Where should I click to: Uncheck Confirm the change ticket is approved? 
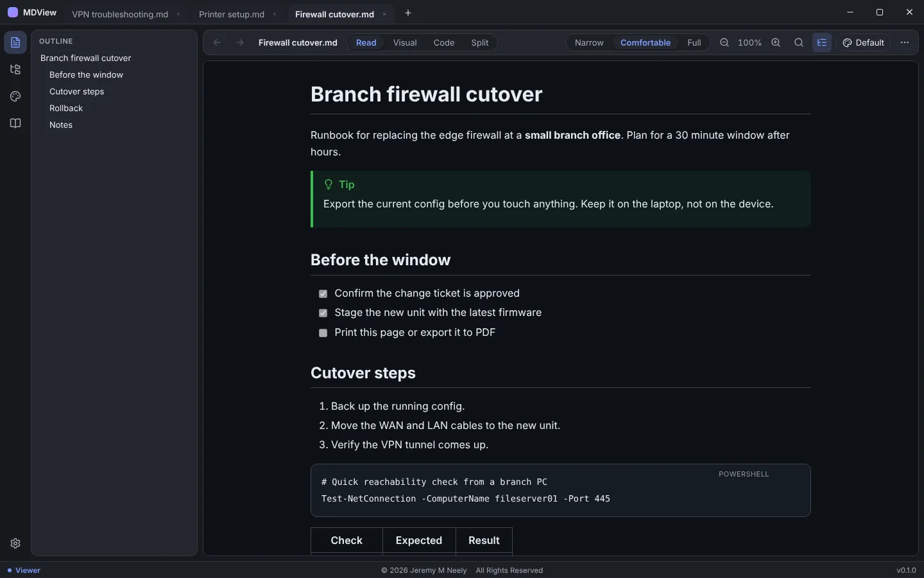click(x=323, y=293)
